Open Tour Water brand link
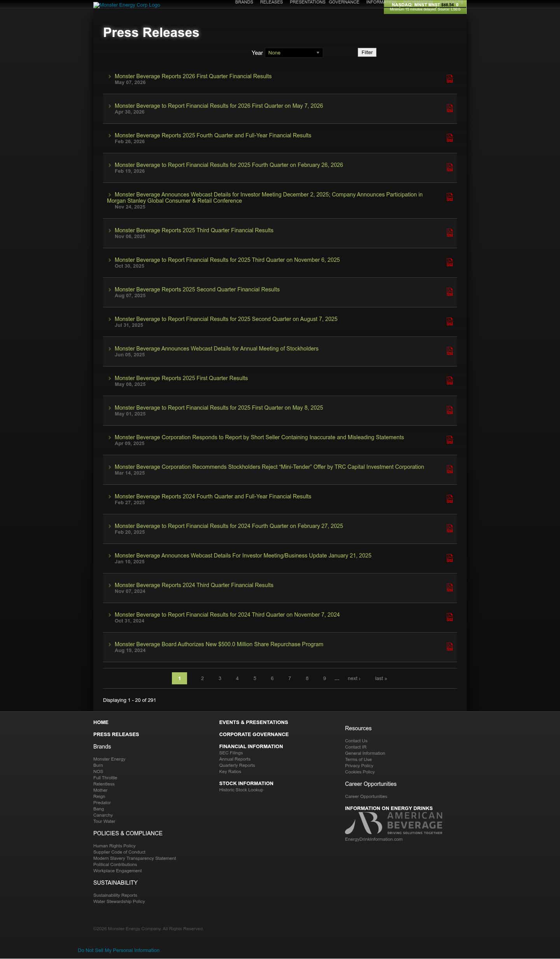The width and height of the screenshot is (560, 959). click(104, 821)
